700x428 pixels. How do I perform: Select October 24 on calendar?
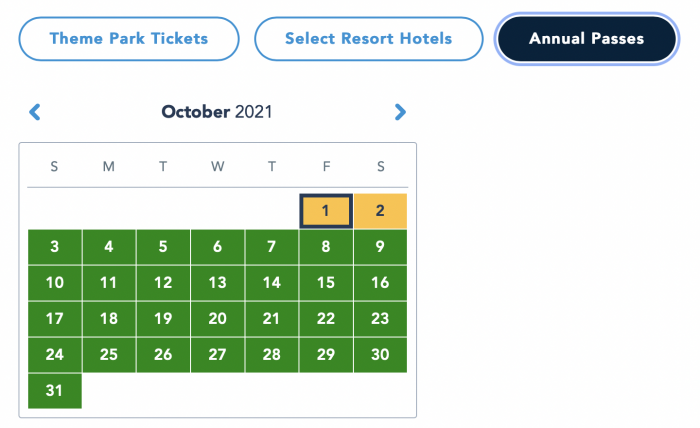click(x=54, y=355)
